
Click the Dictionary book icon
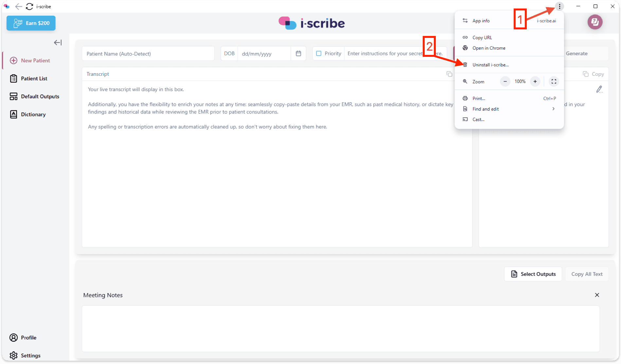pos(13,114)
